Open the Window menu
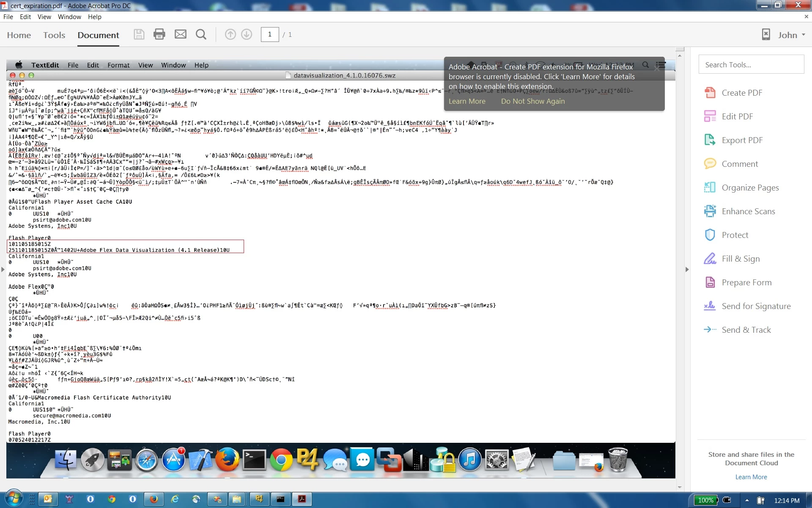Image resolution: width=812 pixels, height=508 pixels. [x=69, y=17]
